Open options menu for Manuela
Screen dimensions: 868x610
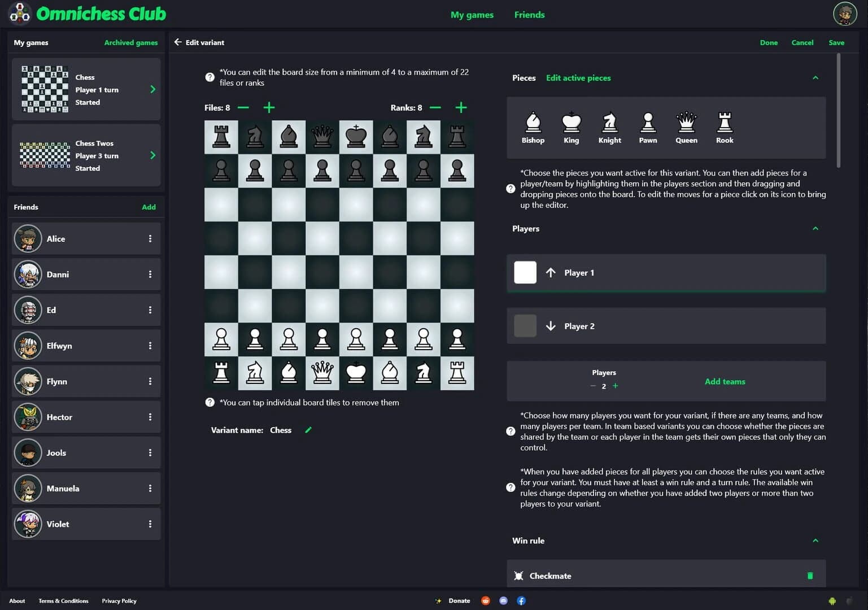(150, 488)
